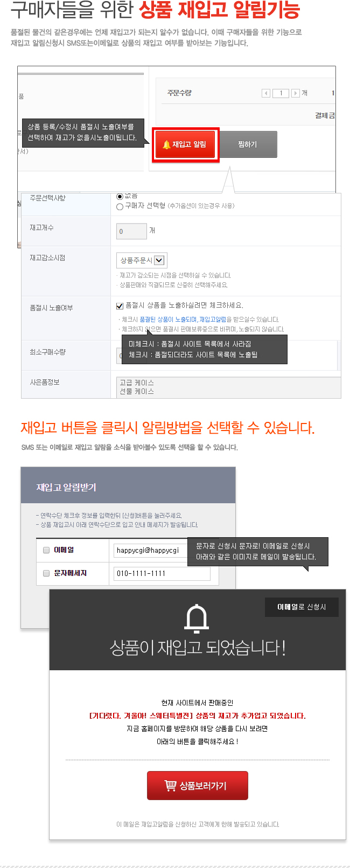Decrease order quantity with left arrow
The width and height of the screenshot is (350, 868).
[265, 93]
